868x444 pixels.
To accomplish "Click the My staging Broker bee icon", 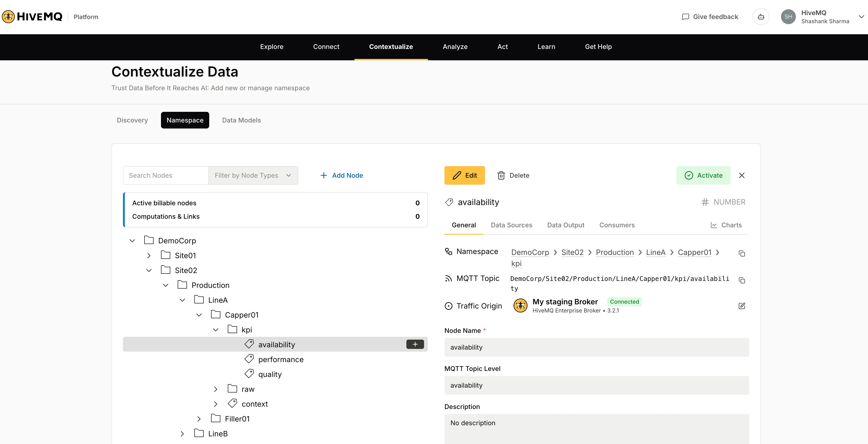I will click(x=520, y=306).
